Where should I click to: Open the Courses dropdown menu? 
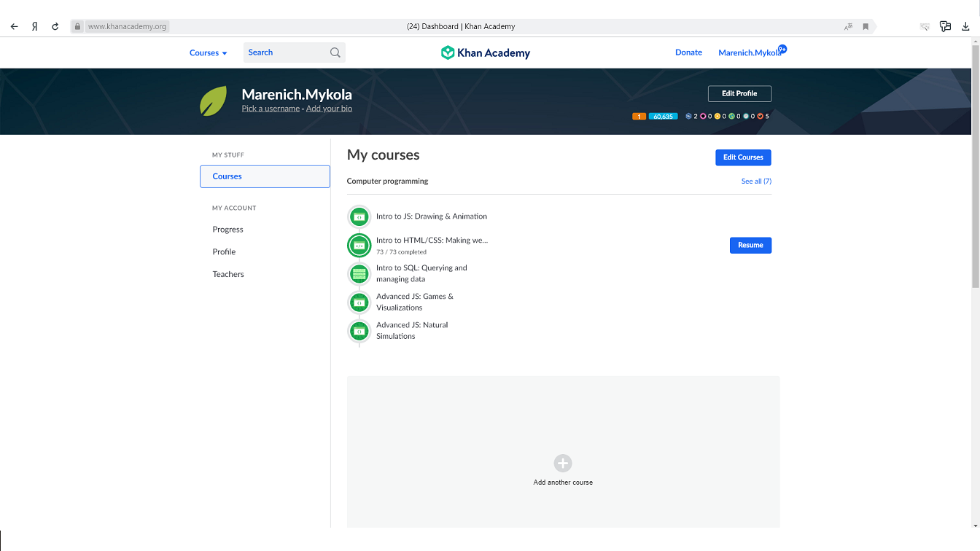coord(209,52)
